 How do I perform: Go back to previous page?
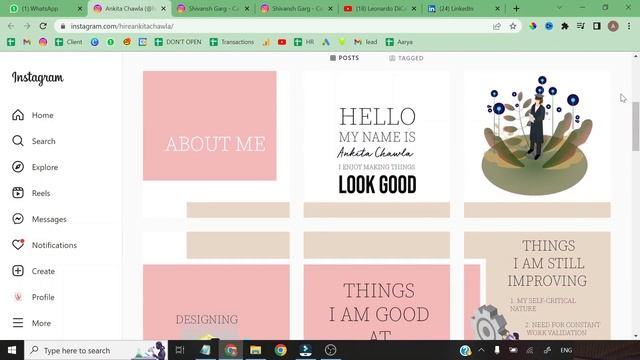(11, 26)
